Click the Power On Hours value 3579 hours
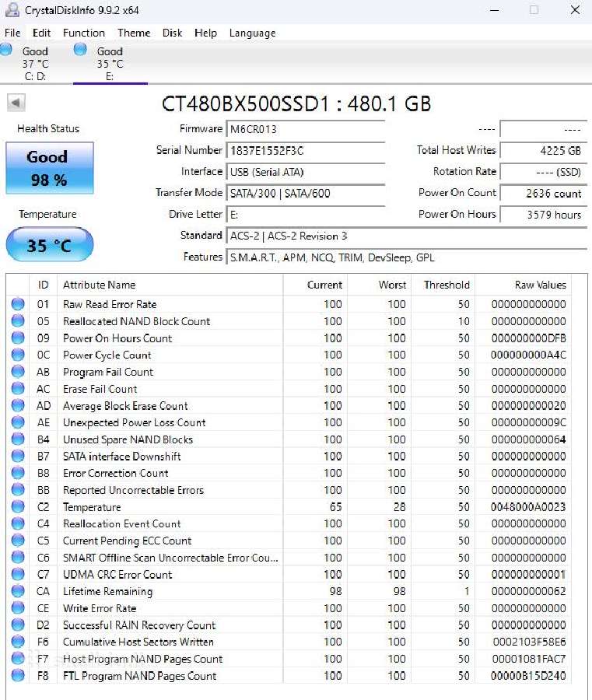The width and height of the screenshot is (592, 700). pyautogui.click(x=544, y=215)
